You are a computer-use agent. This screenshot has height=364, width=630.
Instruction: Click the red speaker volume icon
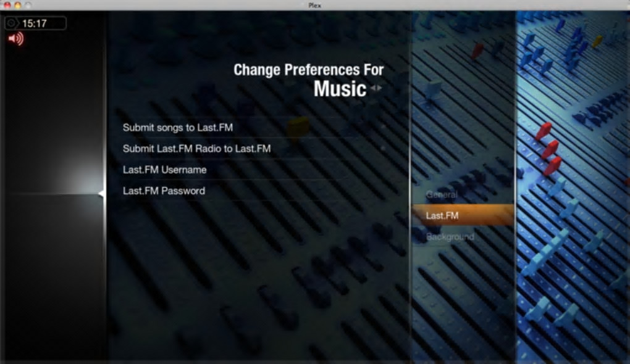tap(16, 38)
